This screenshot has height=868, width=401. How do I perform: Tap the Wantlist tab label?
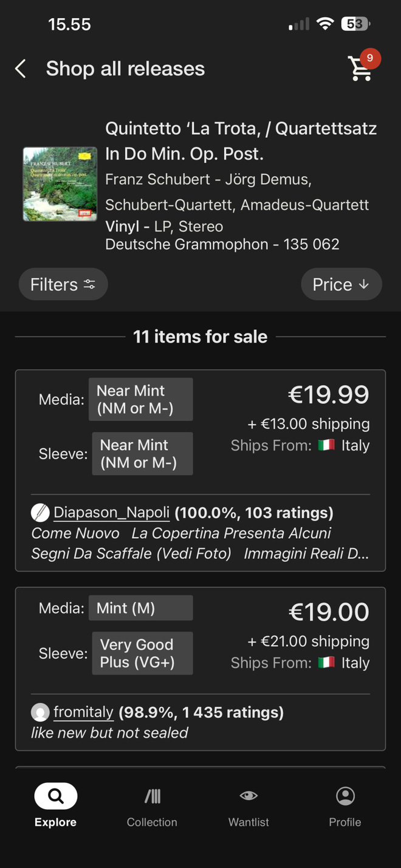point(248,822)
